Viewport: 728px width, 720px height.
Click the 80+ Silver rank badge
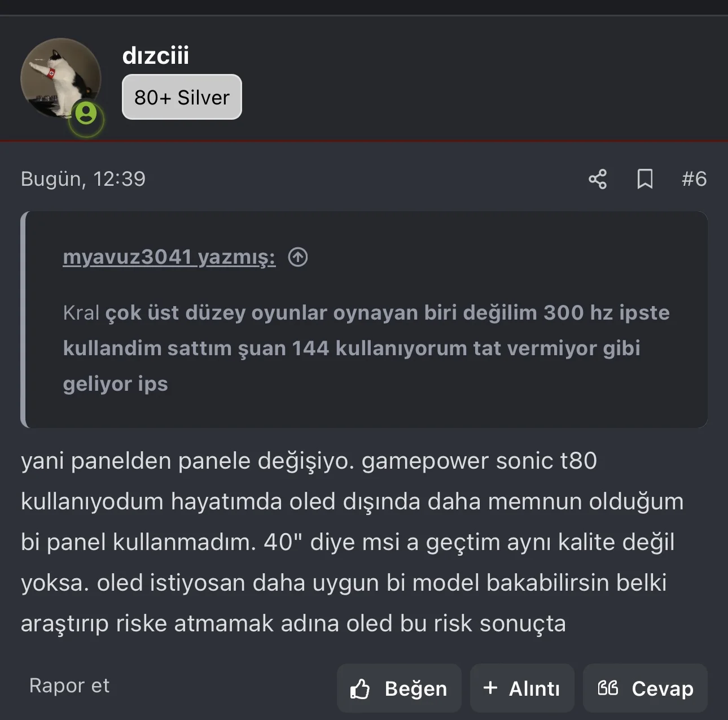(182, 97)
